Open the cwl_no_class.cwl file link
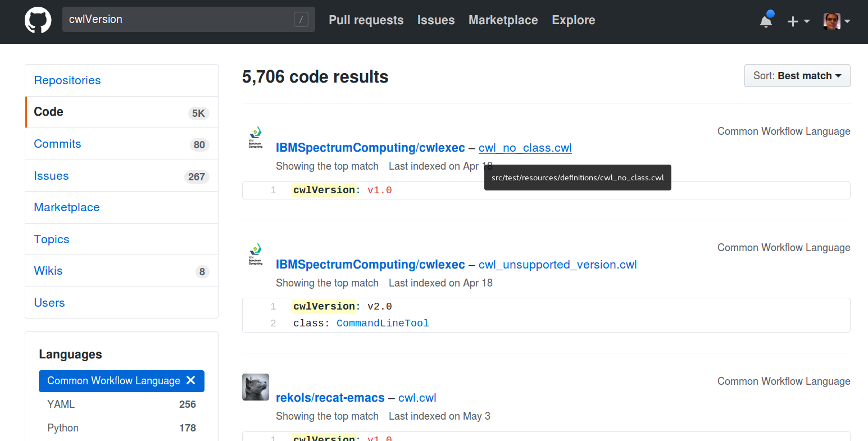 tap(525, 148)
